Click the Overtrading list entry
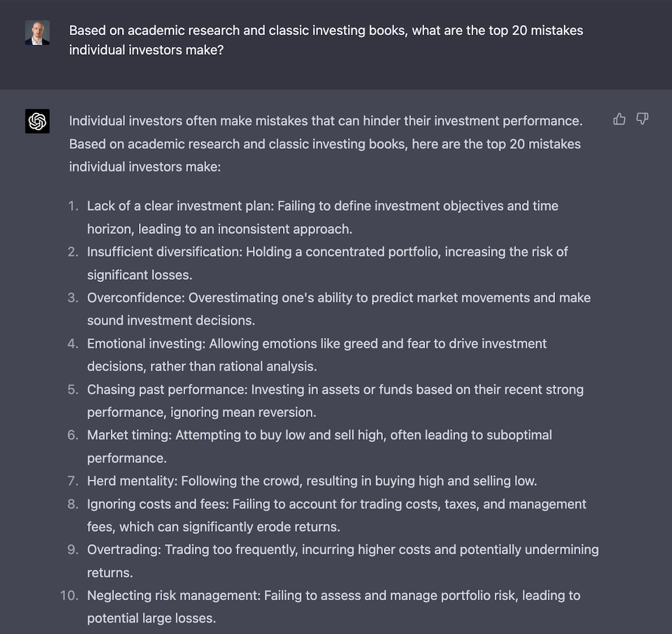Screen dimensions: 672x634 342,561
